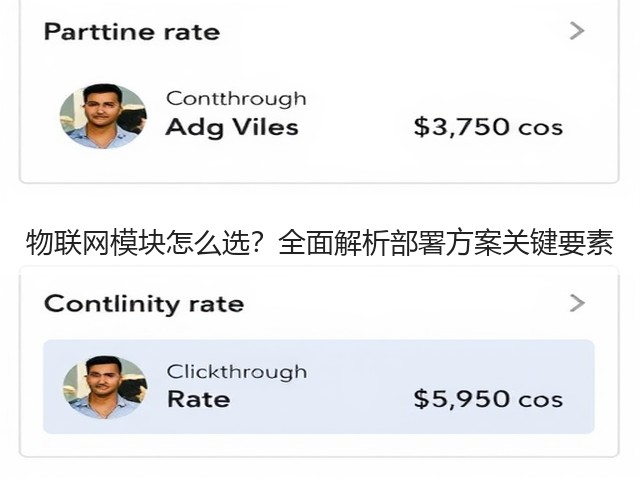Click the $5,950 figure

coord(461,399)
